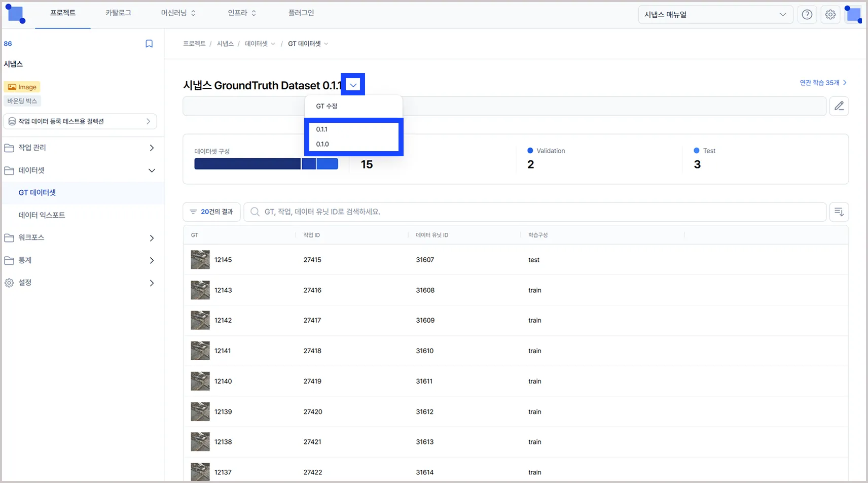Click the database icon in collection selector

point(12,121)
